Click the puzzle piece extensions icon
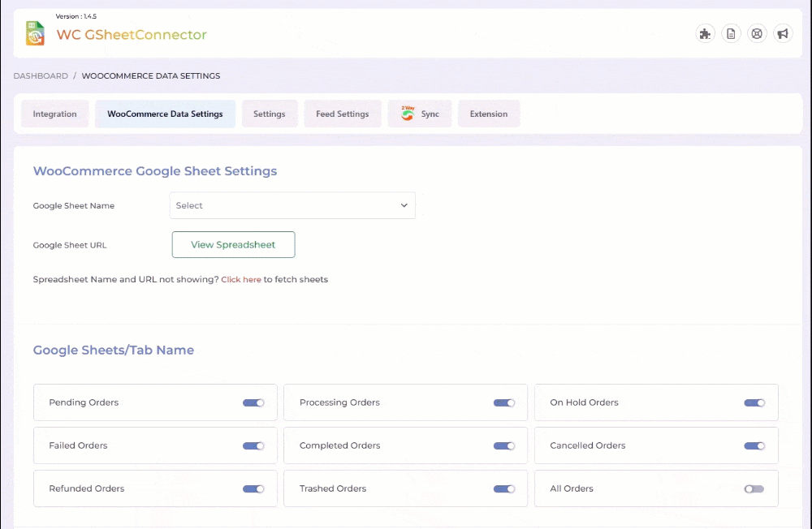This screenshot has width=812, height=529. (x=706, y=33)
